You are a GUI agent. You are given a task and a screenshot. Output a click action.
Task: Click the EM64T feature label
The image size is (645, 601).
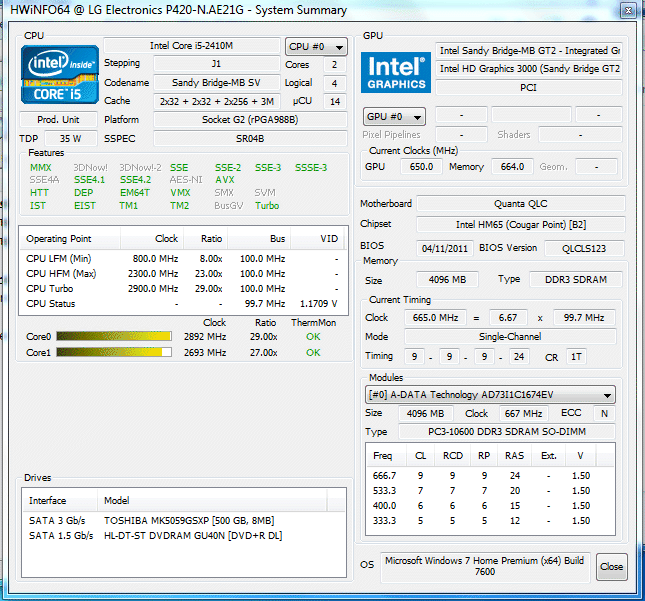coord(135,193)
